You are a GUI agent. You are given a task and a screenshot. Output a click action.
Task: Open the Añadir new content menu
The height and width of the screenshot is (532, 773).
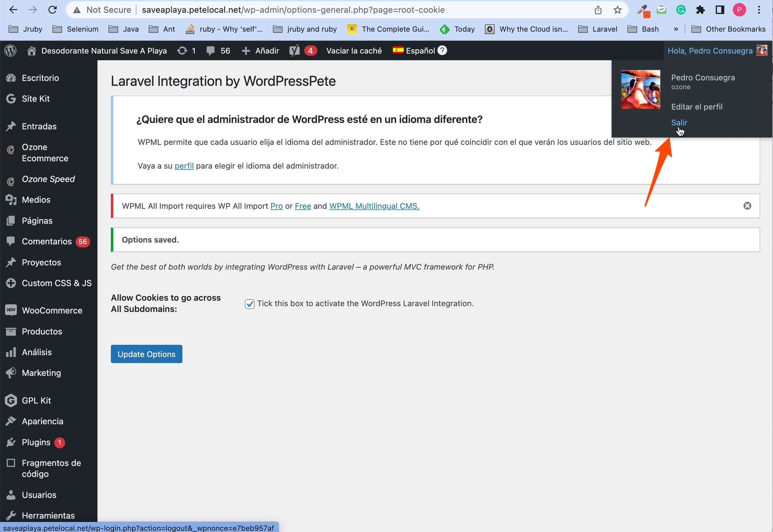[x=261, y=51]
